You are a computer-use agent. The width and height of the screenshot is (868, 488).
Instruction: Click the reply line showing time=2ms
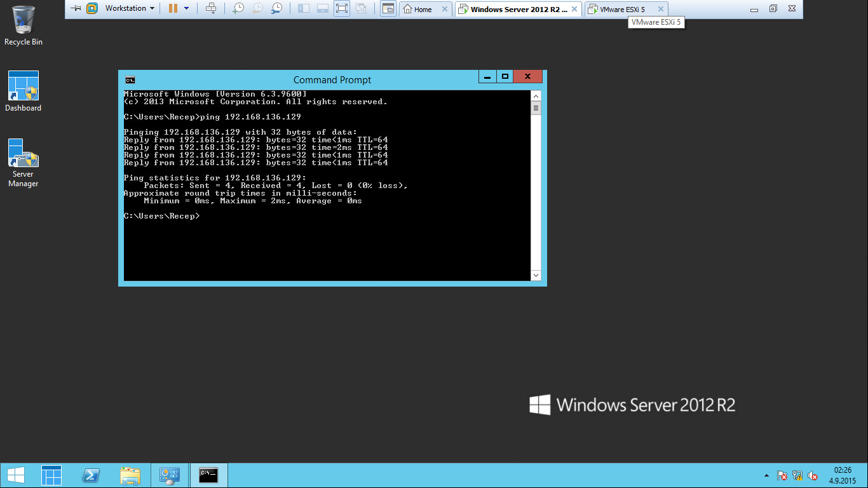[255, 147]
